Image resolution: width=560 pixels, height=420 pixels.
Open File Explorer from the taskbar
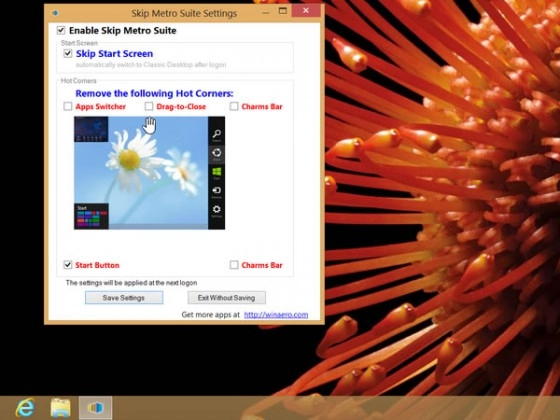60,408
